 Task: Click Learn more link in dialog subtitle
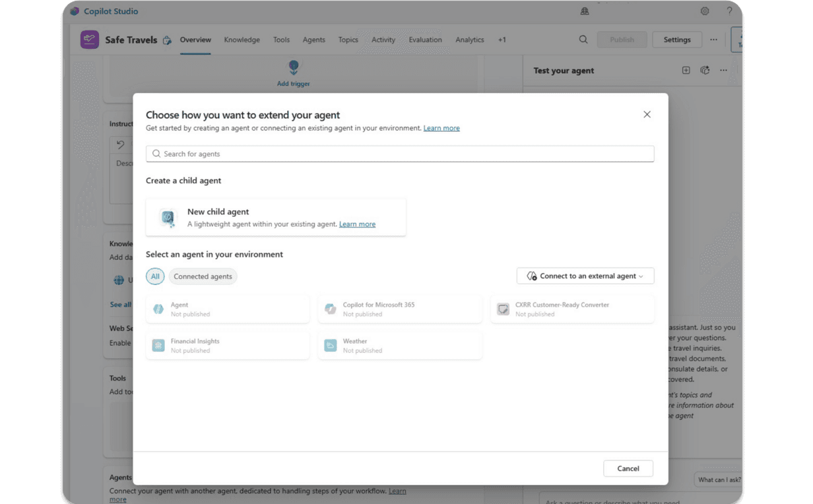[x=441, y=128]
